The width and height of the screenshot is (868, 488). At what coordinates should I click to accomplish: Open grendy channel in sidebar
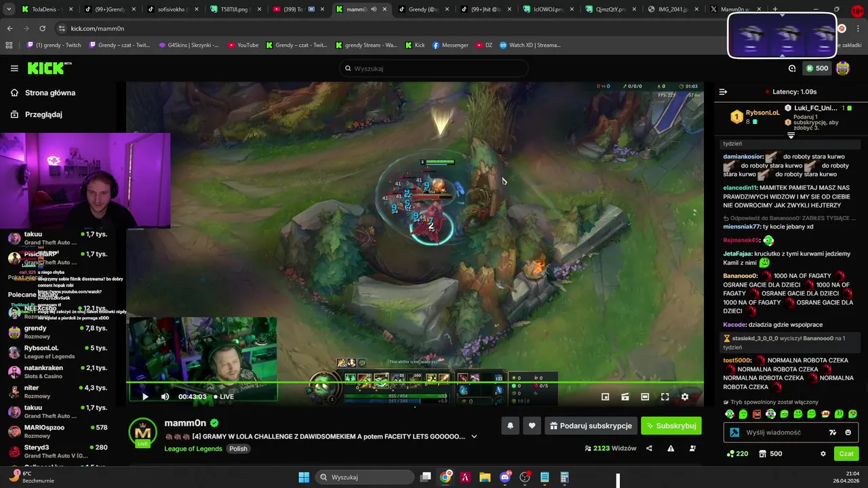pyautogui.click(x=58, y=332)
